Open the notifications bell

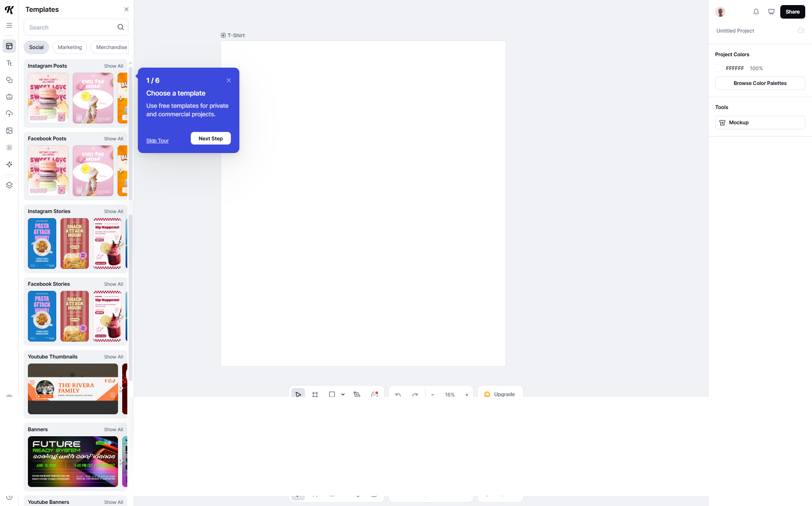(756, 12)
